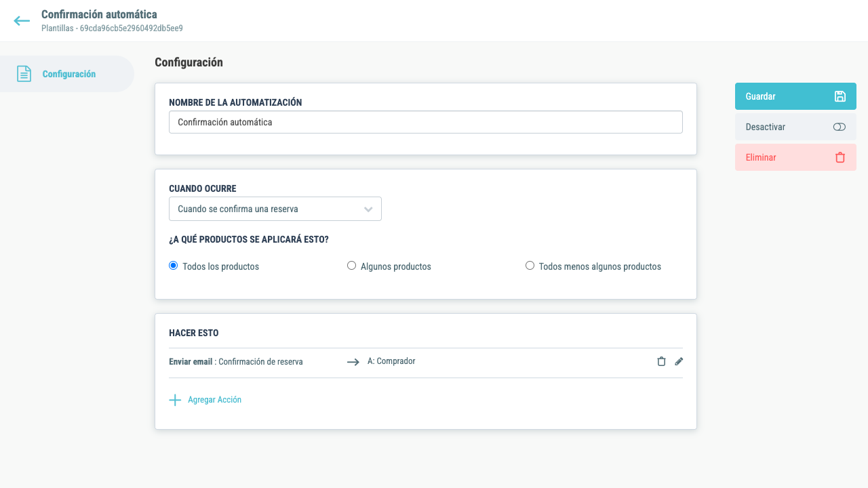This screenshot has height=488, width=868.
Task: Click the '¿A QUÉ PRODUCTOS SE APLICARÁ ESTO?' label
Action: click(x=249, y=239)
